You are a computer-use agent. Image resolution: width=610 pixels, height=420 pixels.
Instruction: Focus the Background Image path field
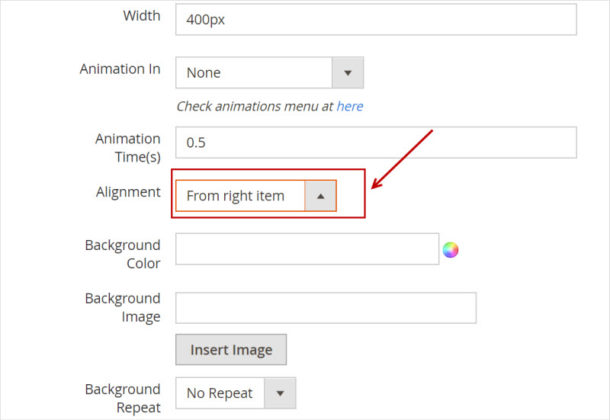(326, 308)
